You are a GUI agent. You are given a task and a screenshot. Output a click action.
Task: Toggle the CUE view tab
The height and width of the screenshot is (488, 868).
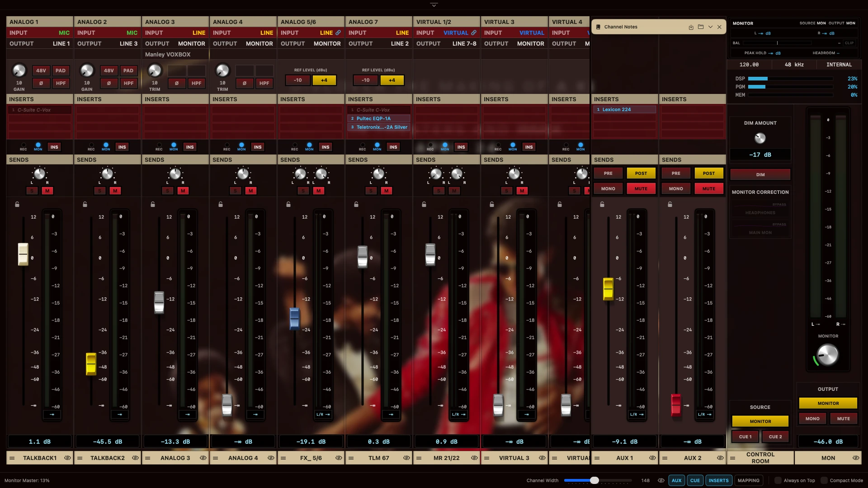695,480
